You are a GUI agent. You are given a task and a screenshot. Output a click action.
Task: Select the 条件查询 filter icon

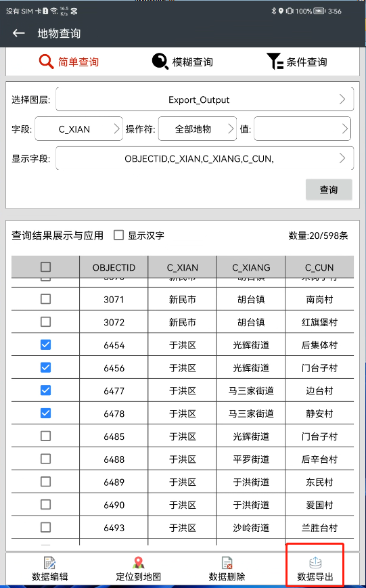pos(275,62)
